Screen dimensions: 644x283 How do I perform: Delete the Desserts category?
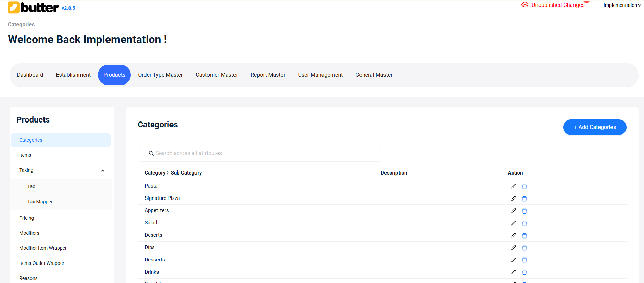pyautogui.click(x=524, y=260)
